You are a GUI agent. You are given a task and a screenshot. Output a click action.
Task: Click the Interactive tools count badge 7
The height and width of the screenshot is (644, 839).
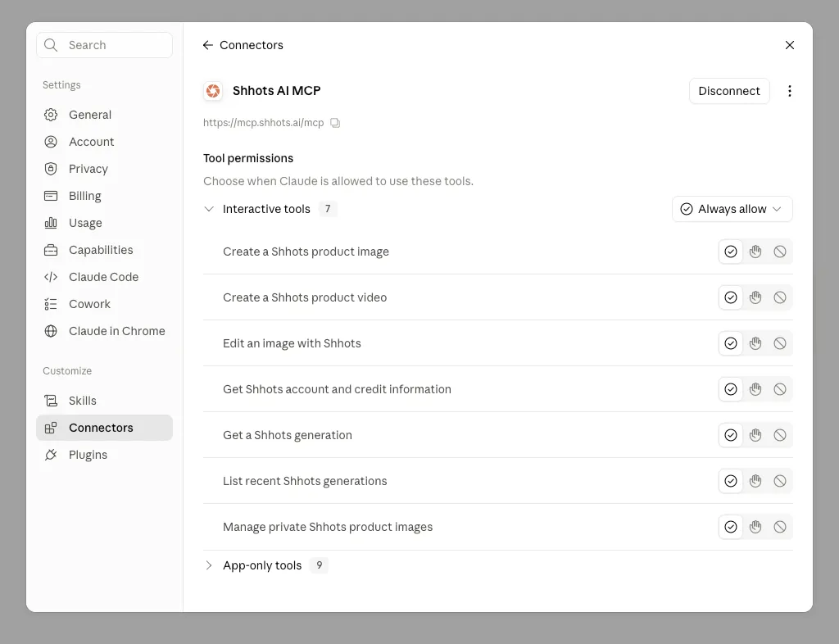point(328,209)
